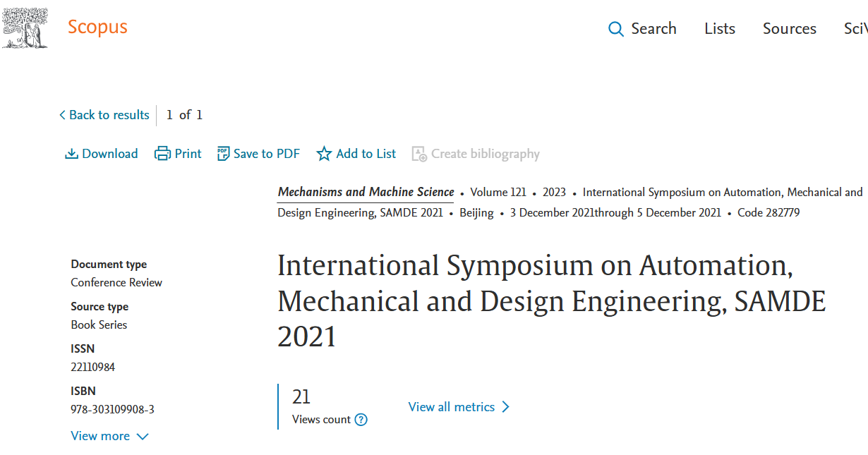Open View all metrics link
868x455 pixels.
point(451,407)
